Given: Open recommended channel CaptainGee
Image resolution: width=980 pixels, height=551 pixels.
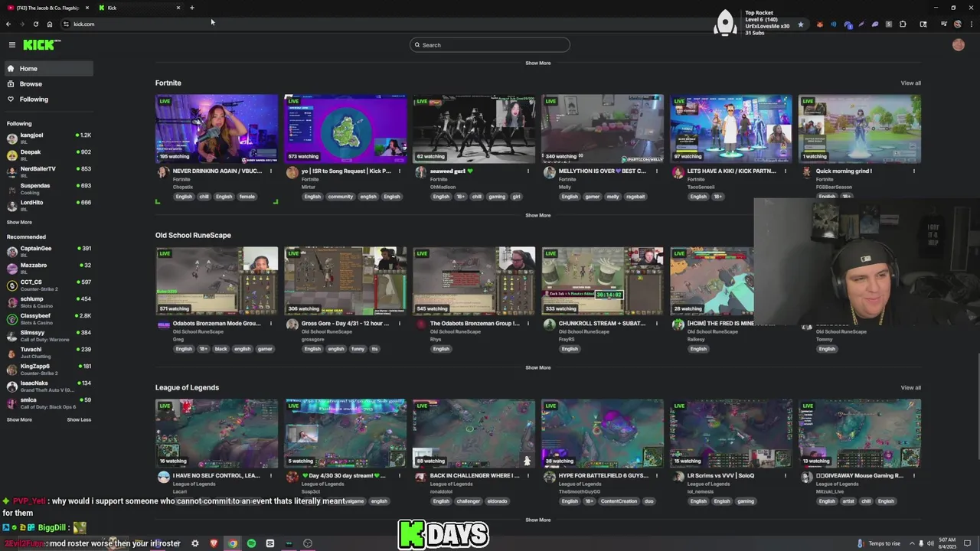Looking at the screenshot, I should tap(48, 250).
